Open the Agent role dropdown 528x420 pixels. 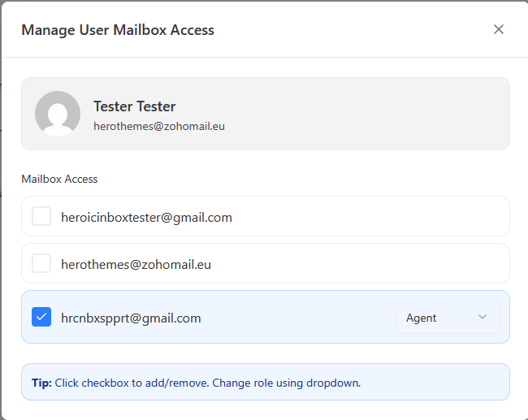point(447,318)
